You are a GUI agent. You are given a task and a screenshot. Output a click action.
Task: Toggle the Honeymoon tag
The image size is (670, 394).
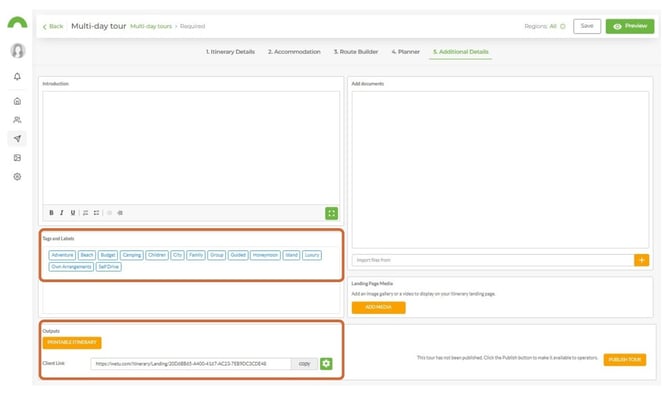click(x=265, y=255)
